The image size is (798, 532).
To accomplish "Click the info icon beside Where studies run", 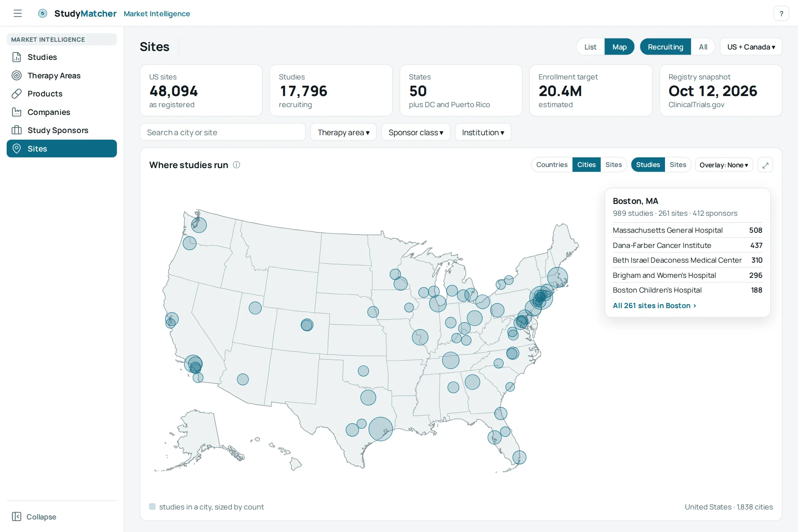I will click(236, 165).
